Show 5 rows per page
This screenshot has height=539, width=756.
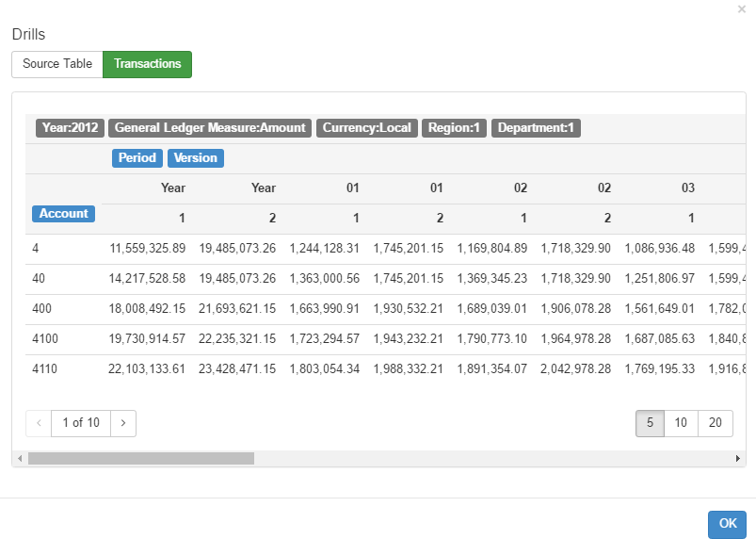[650, 423]
